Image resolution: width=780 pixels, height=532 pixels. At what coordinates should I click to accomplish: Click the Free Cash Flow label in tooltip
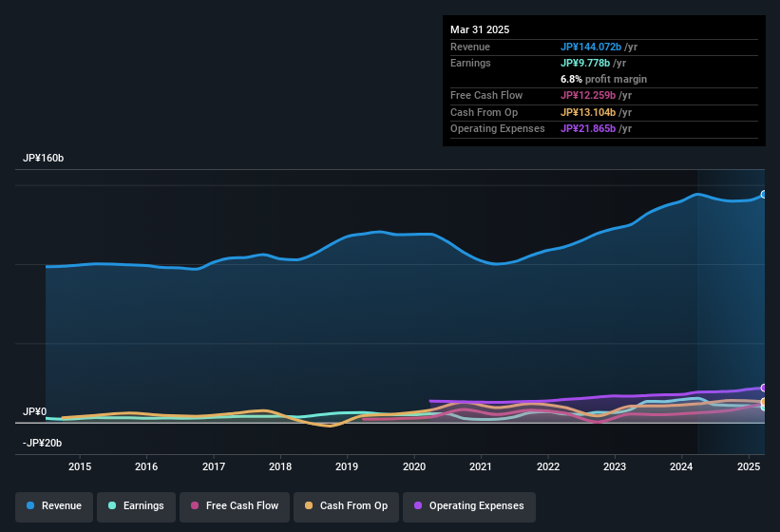[486, 95]
